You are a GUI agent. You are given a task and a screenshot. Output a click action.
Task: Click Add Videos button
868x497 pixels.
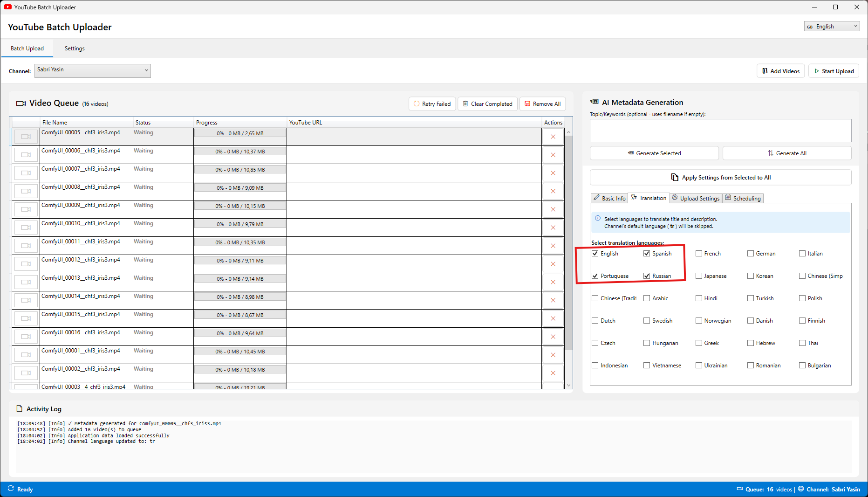pos(780,71)
